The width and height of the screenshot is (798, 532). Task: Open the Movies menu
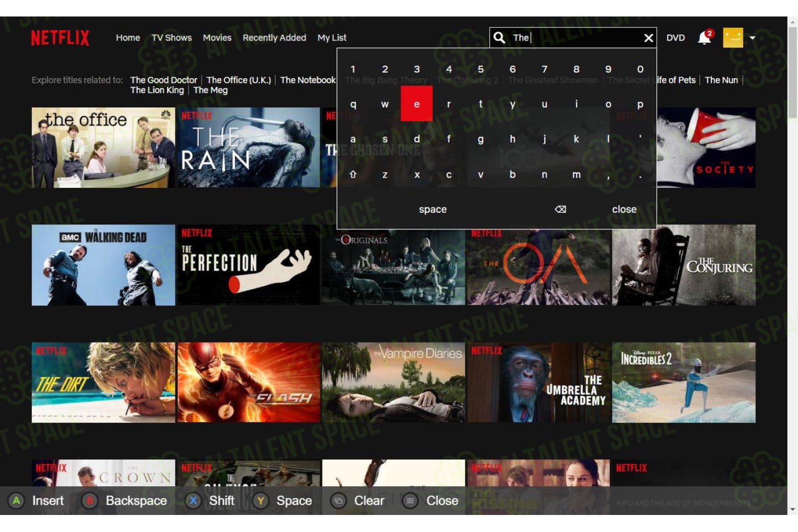pyautogui.click(x=217, y=38)
